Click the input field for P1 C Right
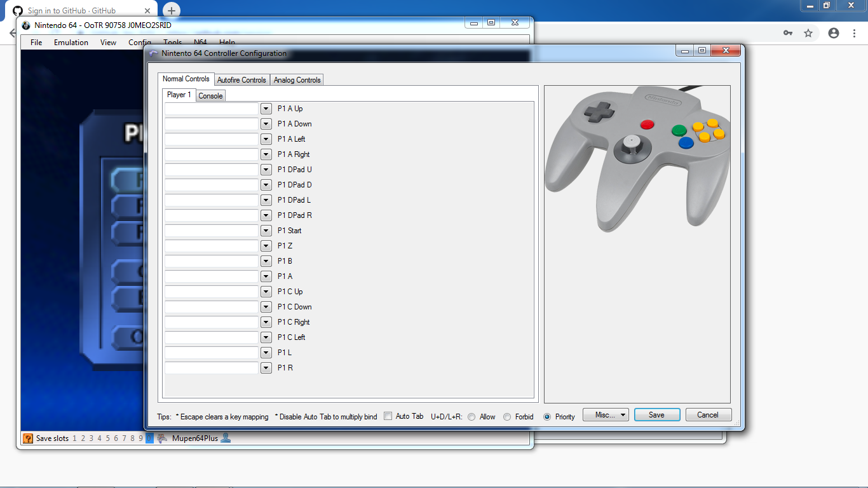This screenshot has width=868, height=488. 212,322
